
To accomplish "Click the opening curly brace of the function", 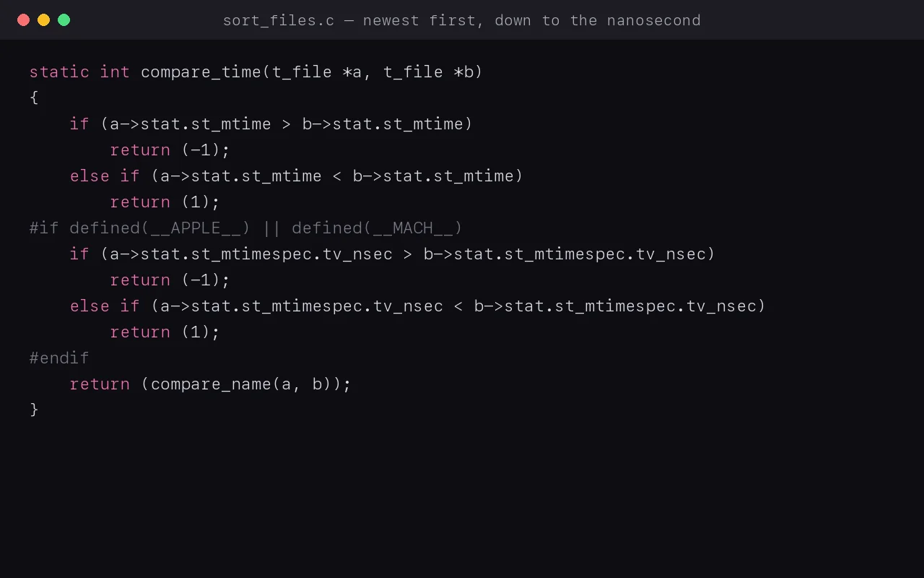I will (x=34, y=98).
